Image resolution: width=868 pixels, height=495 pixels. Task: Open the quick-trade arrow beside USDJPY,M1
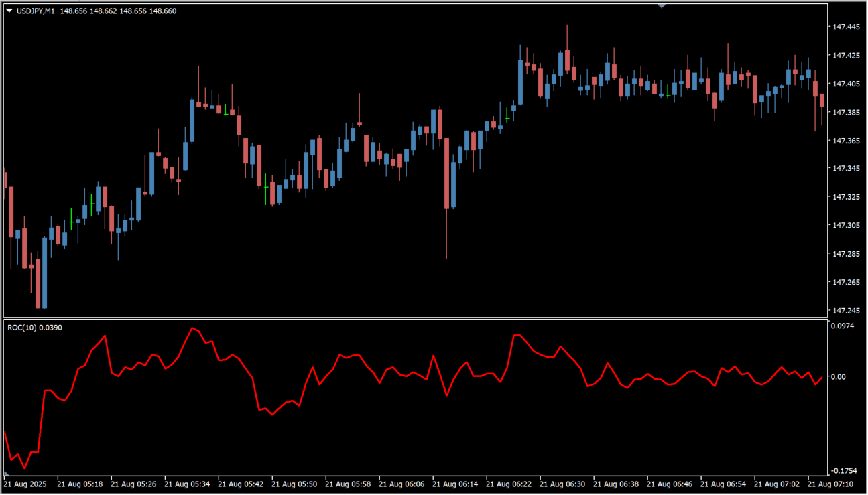click(x=9, y=11)
